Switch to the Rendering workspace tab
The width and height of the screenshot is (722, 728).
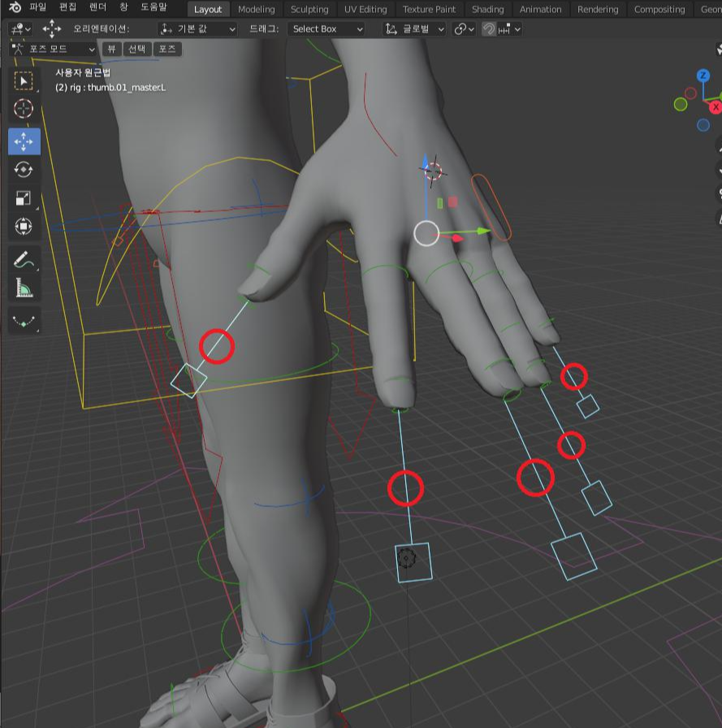598,9
